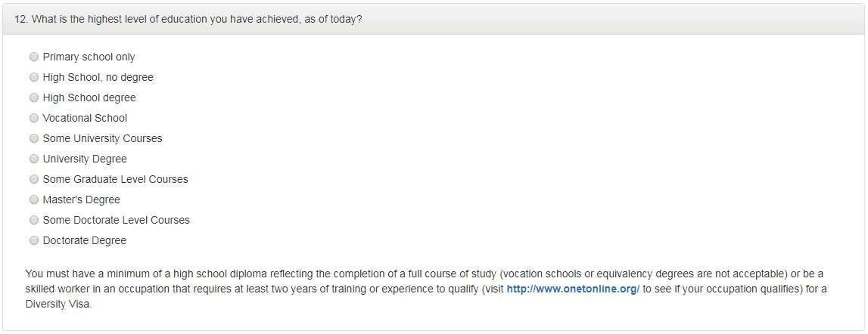Open the http://www.onetonline.org/ link
The width and height of the screenshot is (868, 334).
point(573,289)
